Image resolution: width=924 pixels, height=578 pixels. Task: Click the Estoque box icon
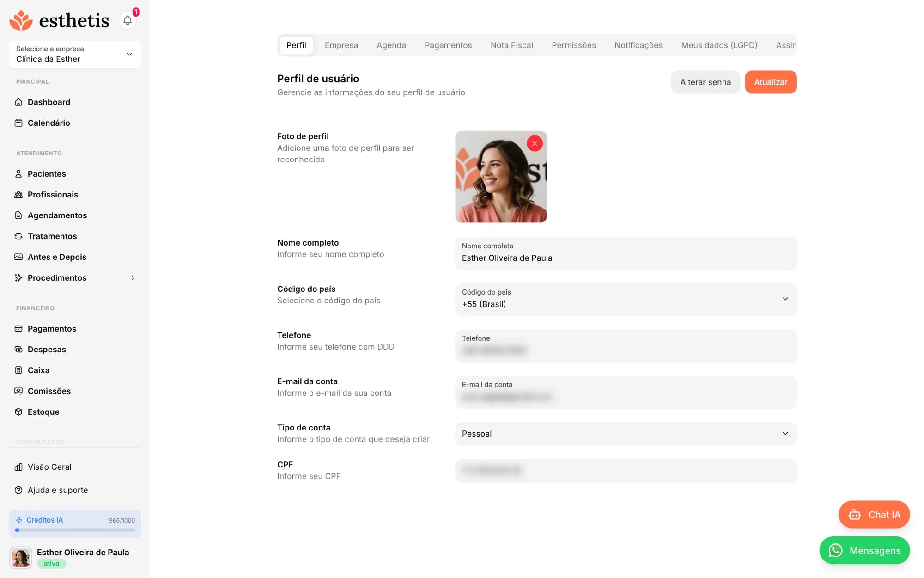pos(18,412)
